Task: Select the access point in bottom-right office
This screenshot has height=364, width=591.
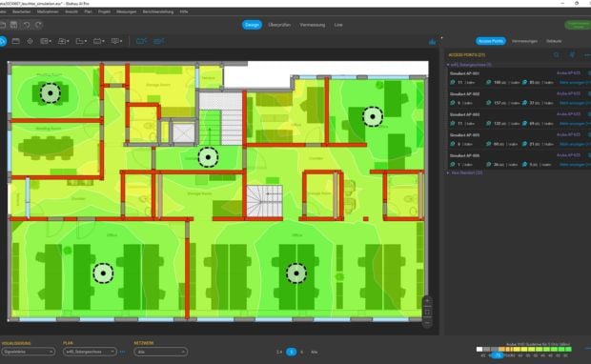Action: click(296, 273)
